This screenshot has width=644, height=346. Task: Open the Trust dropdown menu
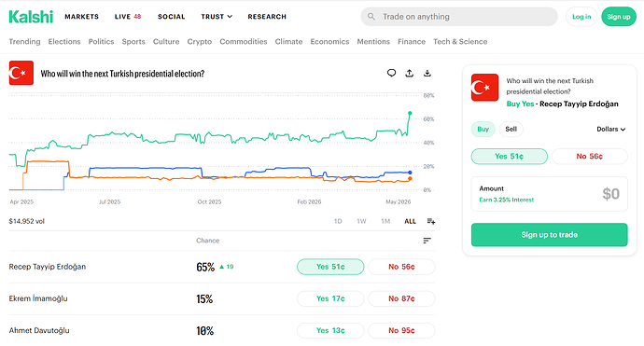coord(217,17)
